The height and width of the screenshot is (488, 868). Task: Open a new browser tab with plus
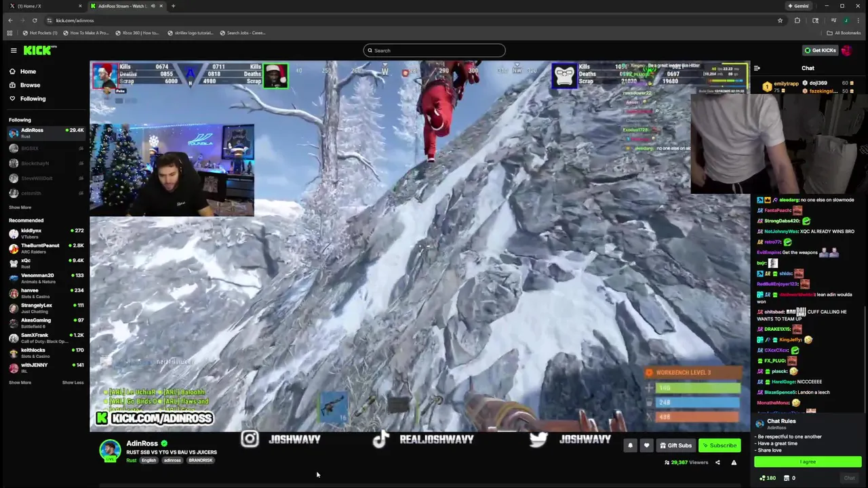[x=173, y=6]
